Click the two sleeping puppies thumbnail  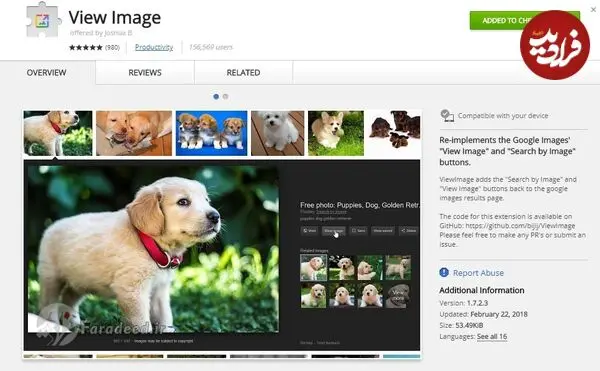click(x=134, y=133)
